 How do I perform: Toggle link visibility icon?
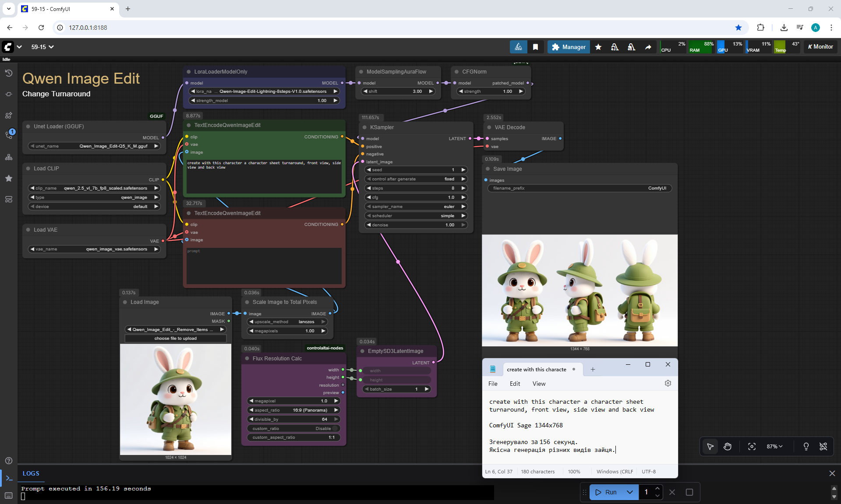click(x=823, y=447)
